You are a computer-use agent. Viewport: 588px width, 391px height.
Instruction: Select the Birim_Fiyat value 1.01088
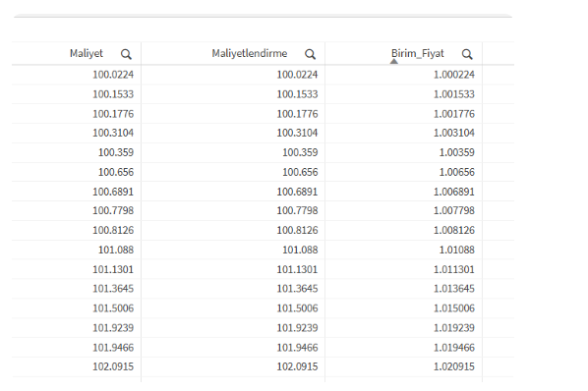[457, 250]
